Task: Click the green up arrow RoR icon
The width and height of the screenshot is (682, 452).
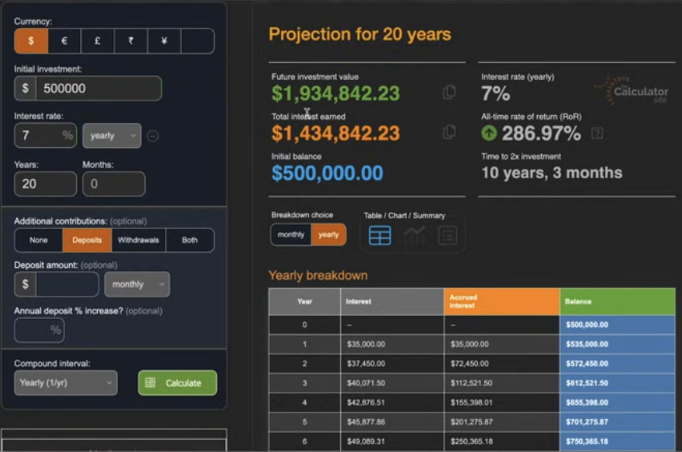Action: click(489, 133)
